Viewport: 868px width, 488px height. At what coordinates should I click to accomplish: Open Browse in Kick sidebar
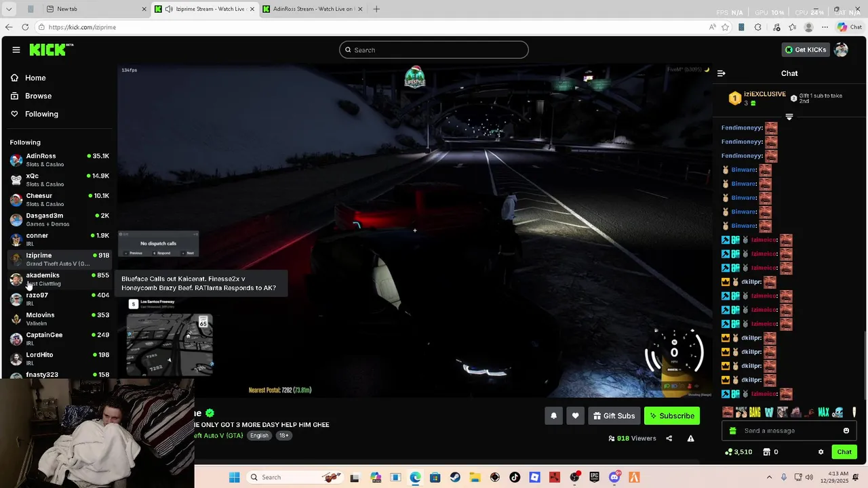[x=38, y=96]
